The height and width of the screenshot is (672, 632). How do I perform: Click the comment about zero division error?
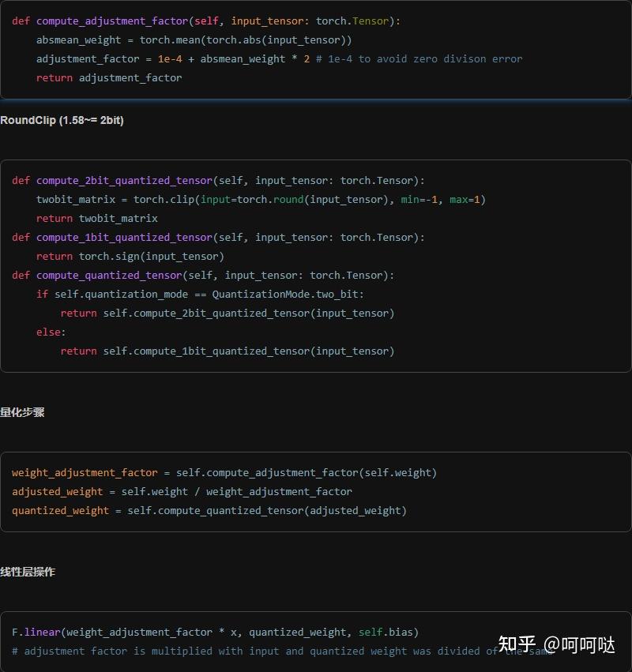[x=419, y=58]
